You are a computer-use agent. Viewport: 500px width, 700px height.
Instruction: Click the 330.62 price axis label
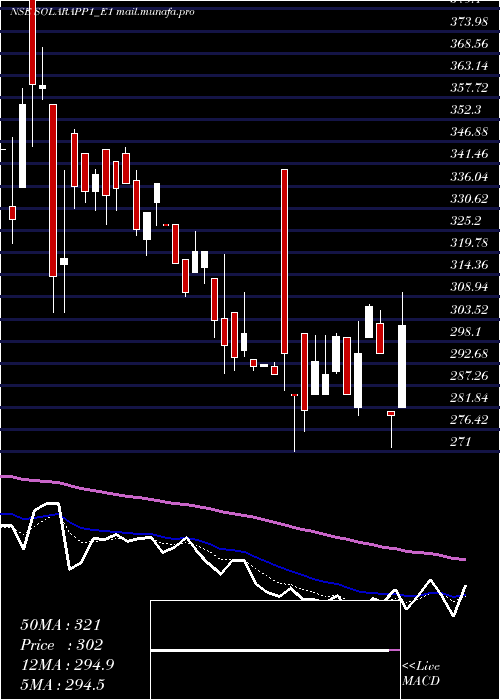click(x=469, y=198)
